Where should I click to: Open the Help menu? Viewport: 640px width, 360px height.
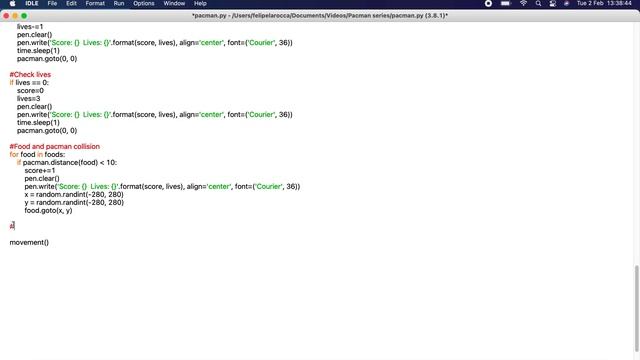point(200,3)
